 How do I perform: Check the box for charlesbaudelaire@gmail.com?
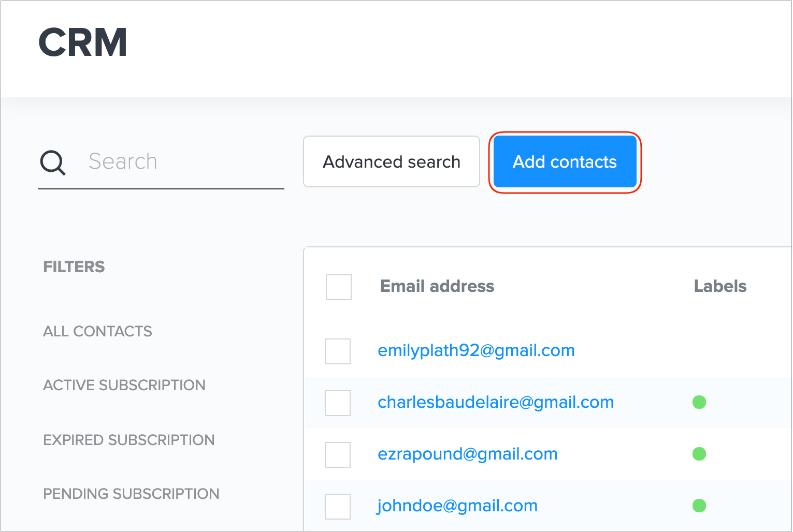[338, 403]
